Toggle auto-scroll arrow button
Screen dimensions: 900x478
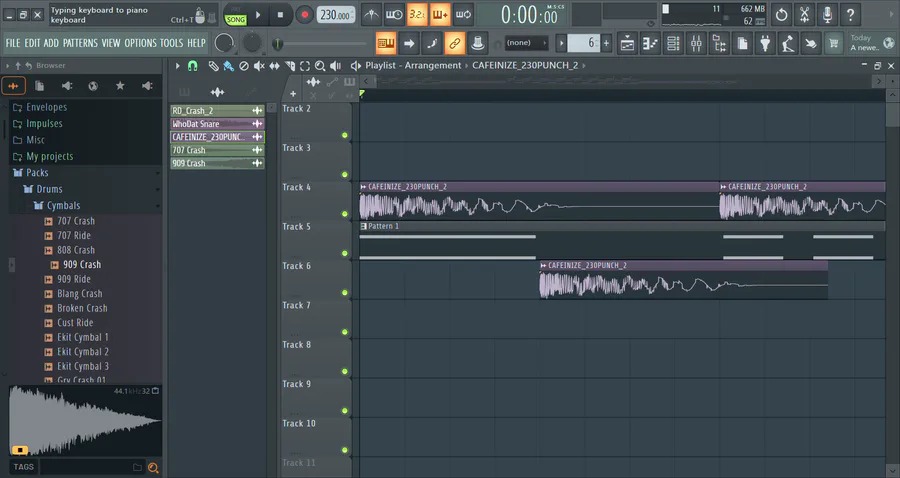(409, 43)
